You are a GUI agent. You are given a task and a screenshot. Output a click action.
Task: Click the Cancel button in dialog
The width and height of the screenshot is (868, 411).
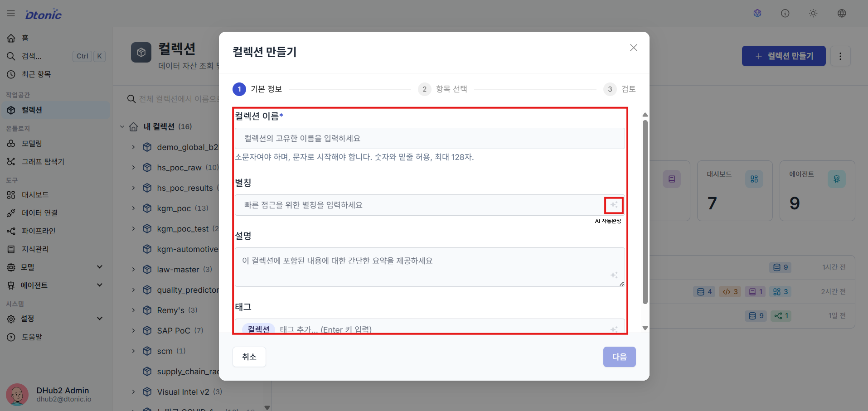pos(249,357)
